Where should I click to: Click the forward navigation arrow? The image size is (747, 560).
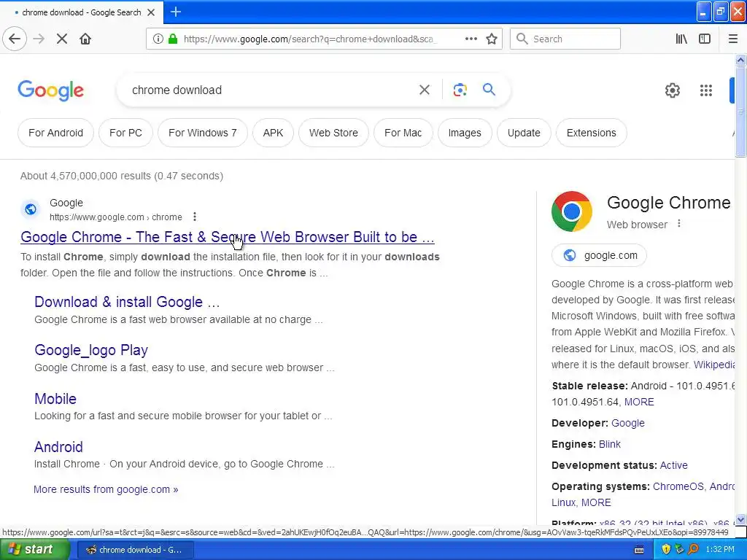39,39
